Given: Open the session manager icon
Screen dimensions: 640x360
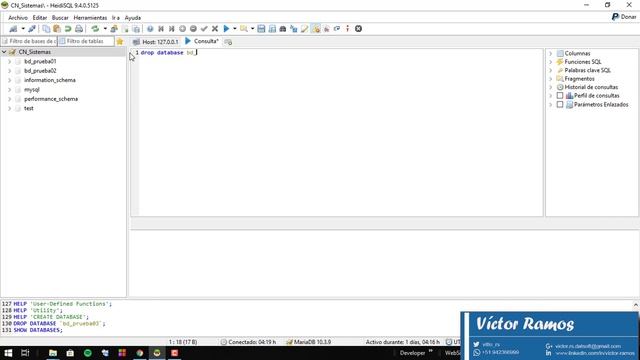Looking at the screenshot, I should (x=13, y=29).
